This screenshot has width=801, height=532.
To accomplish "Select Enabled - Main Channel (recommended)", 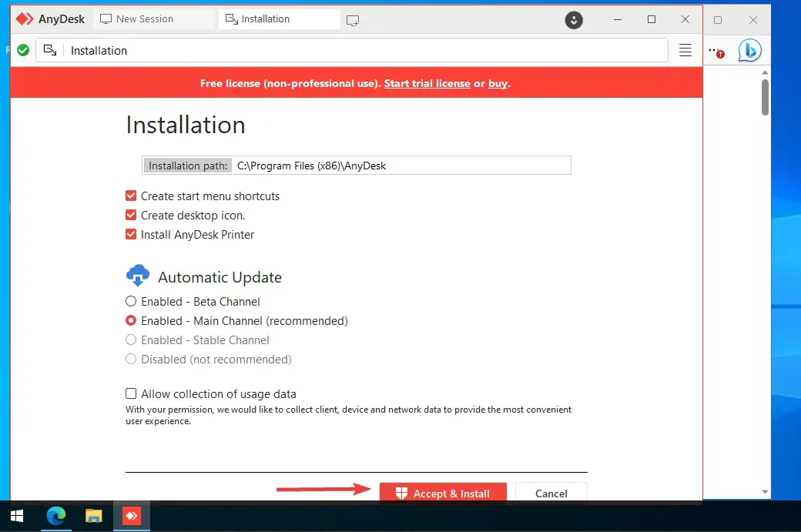I will tap(131, 320).
